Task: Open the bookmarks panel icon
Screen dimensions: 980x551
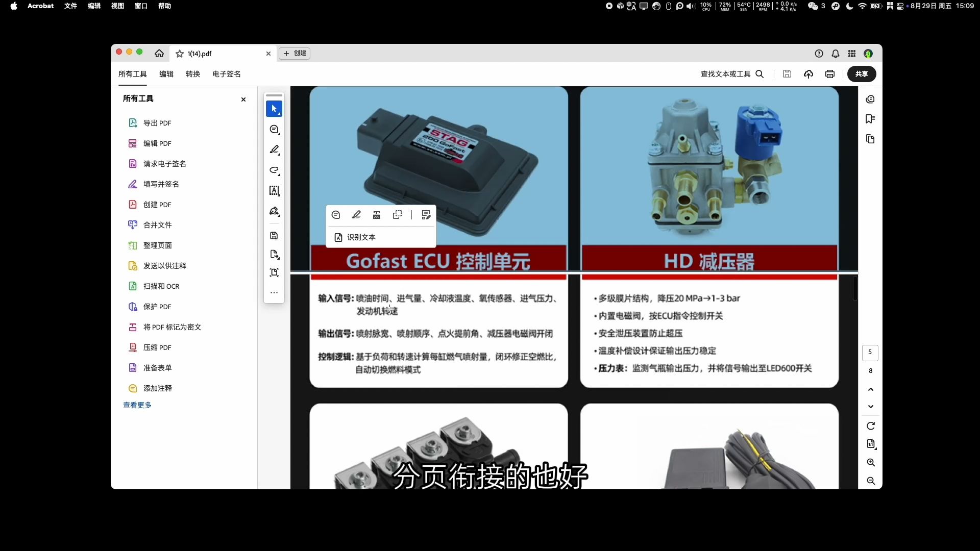Action: [x=870, y=119]
